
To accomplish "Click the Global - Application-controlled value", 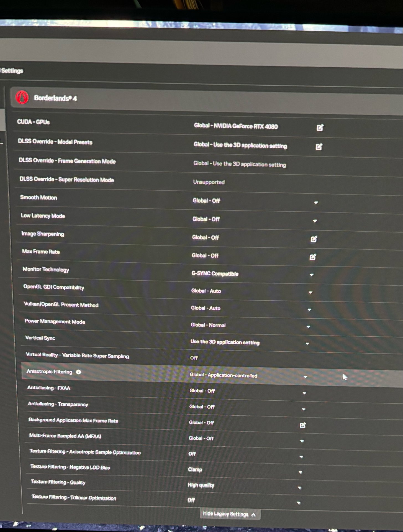I will point(224,375).
